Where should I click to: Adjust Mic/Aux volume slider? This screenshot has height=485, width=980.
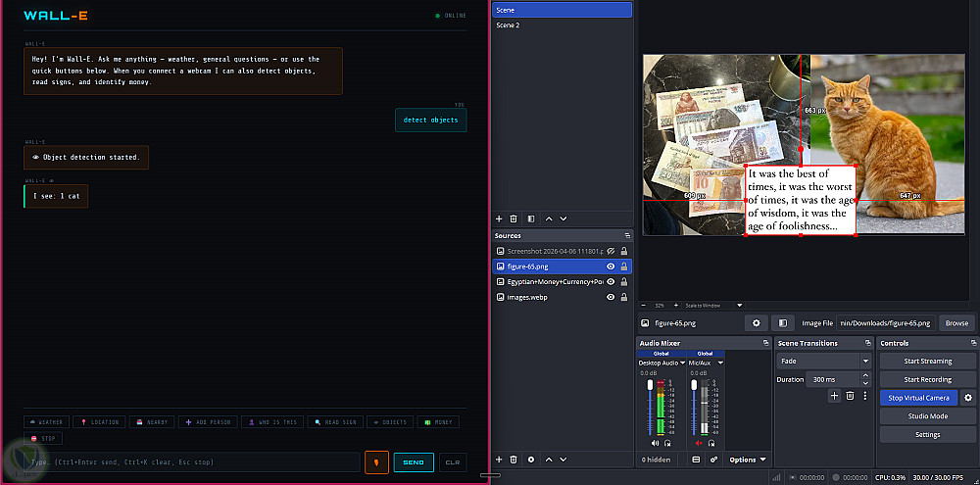pos(694,407)
